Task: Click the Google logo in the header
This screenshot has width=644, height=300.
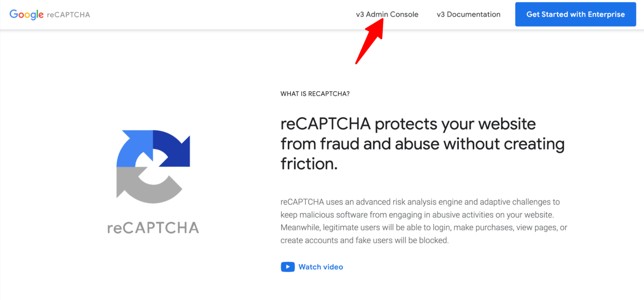Action: (26, 14)
